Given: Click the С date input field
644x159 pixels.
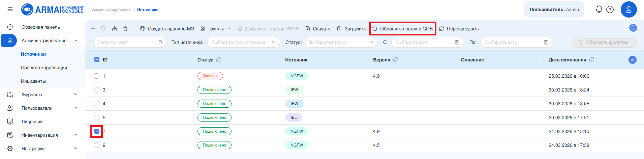Looking at the screenshot, I should pos(427,42).
